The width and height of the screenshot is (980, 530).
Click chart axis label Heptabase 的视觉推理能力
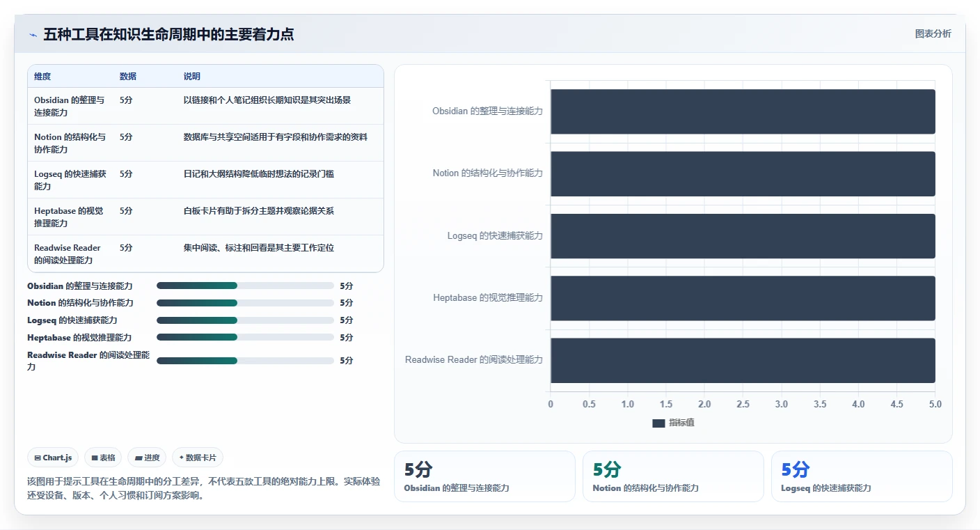(488, 298)
